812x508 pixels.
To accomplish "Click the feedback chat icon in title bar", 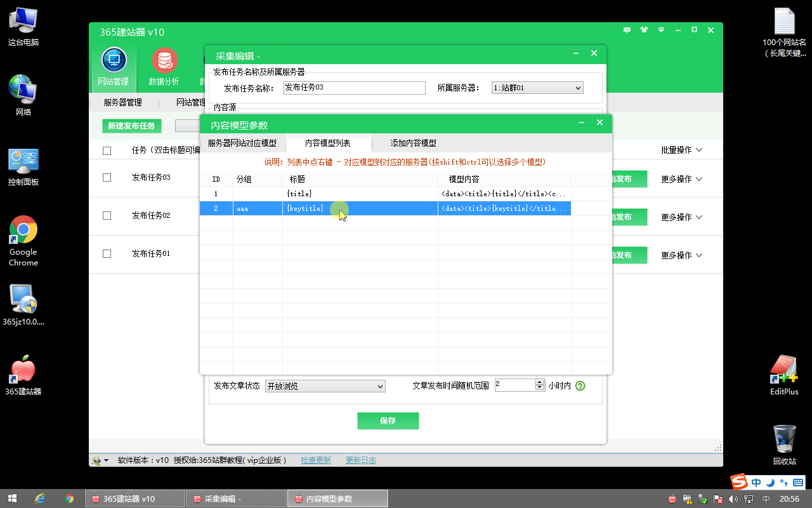I will [627, 30].
